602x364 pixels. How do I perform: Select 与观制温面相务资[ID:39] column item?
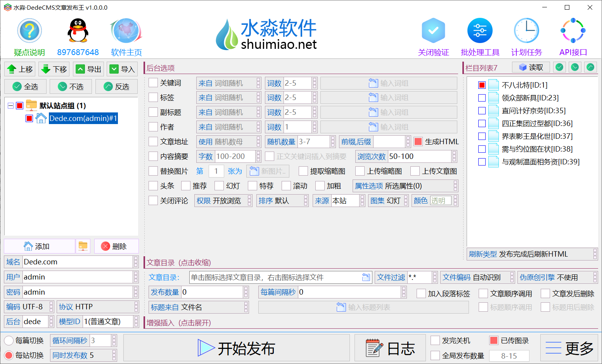coord(541,162)
